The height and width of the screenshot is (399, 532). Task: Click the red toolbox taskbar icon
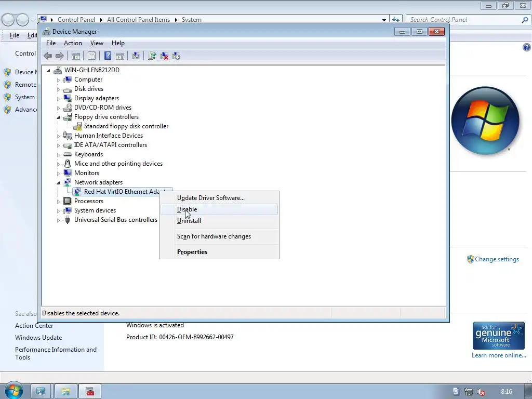point(90,392)
